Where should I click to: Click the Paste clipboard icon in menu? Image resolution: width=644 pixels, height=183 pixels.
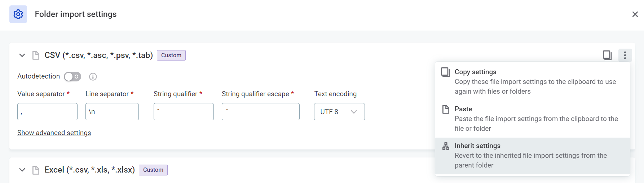pos(446,109)
